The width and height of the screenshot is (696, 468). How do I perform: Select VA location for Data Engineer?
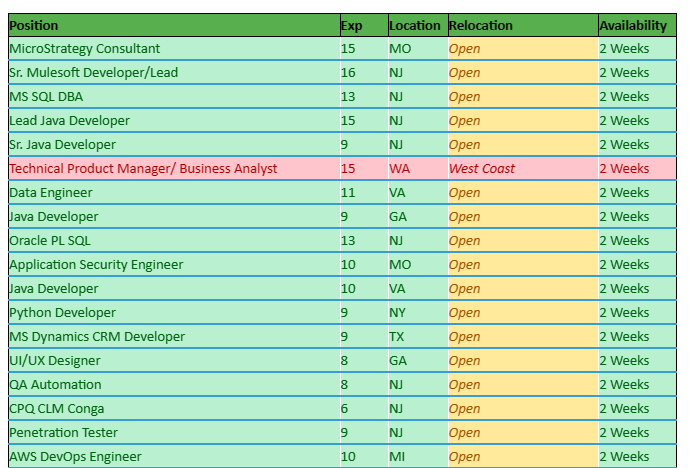tap(418, 192)
